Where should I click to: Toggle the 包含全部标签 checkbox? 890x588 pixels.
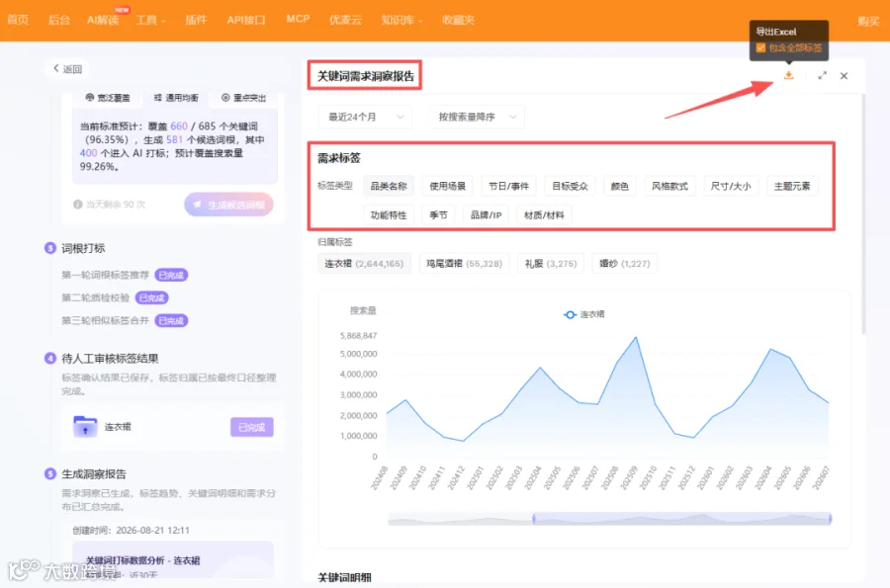tap(760, 48)
